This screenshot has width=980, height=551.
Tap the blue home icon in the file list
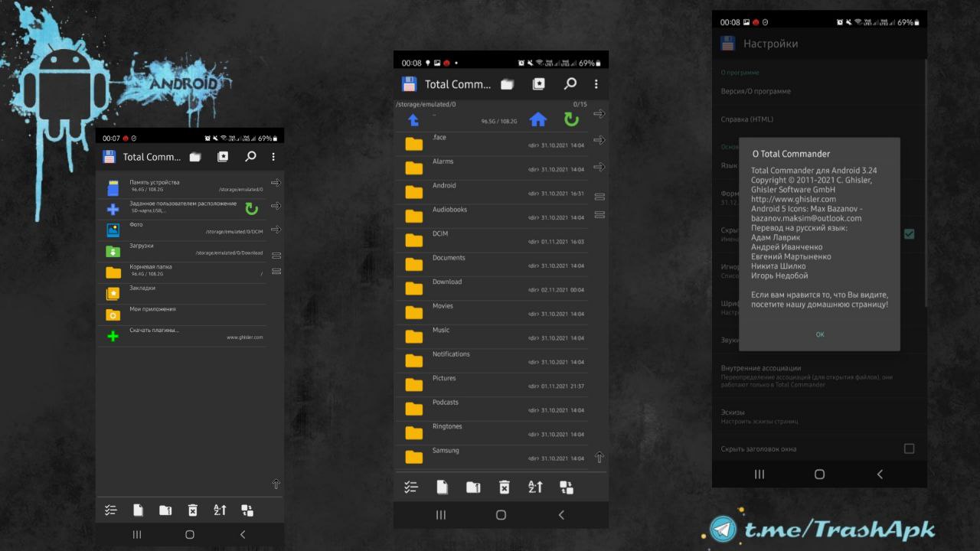click(x=538, y=119)
